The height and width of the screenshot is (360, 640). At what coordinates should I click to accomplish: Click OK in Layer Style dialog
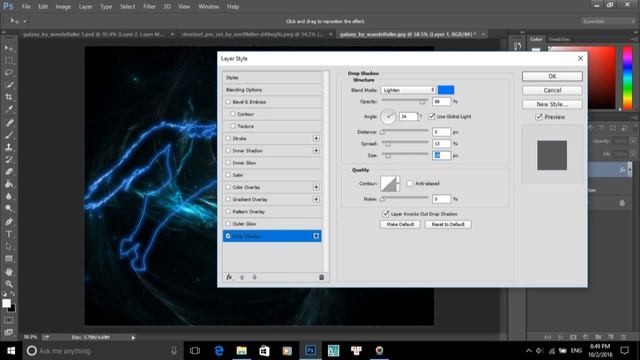[552, 76]
